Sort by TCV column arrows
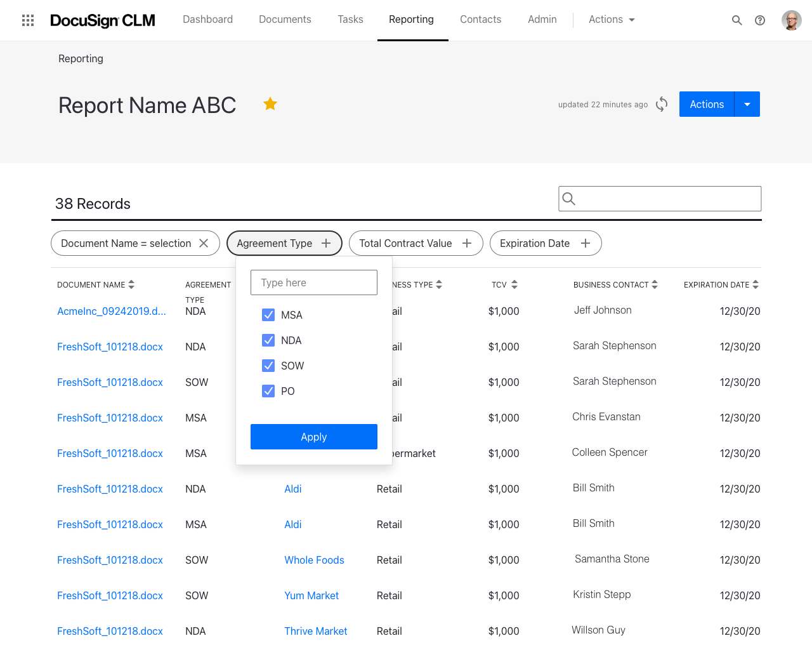 [x=514, y=284]
